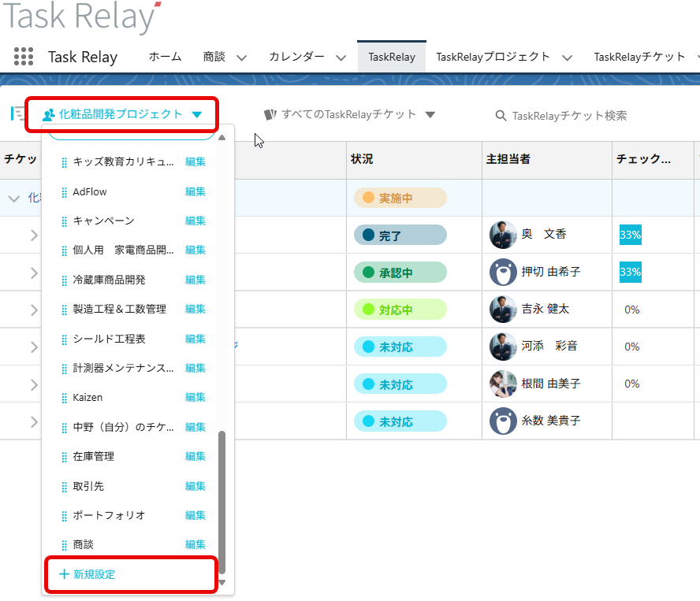Viewport: 700px width, 601px height.
Task: Select 中野(自分)のチケ... from the list
Action: [123, 427]
